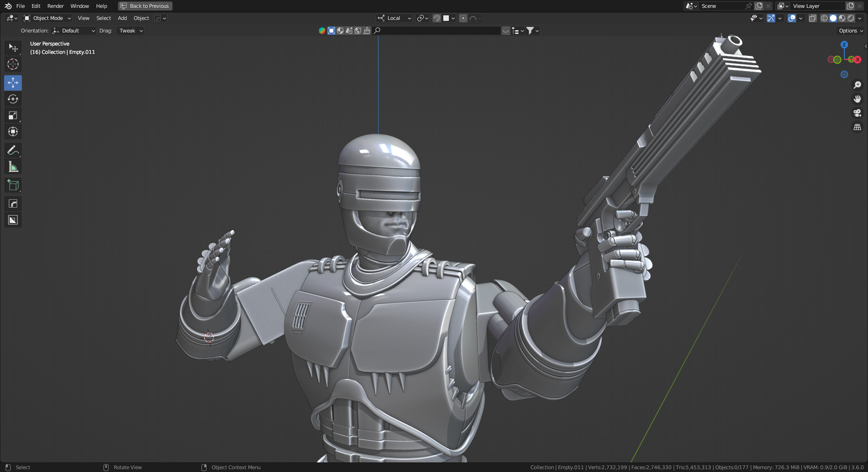Open the Render menu
Screen dimensions: 868x472
(55, 6)
